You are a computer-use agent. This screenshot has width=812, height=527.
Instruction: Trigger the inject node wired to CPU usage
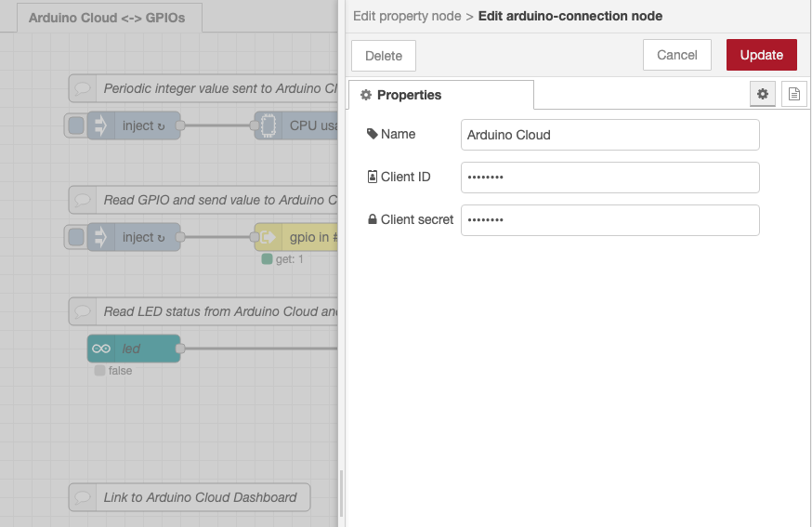[75, 125]
